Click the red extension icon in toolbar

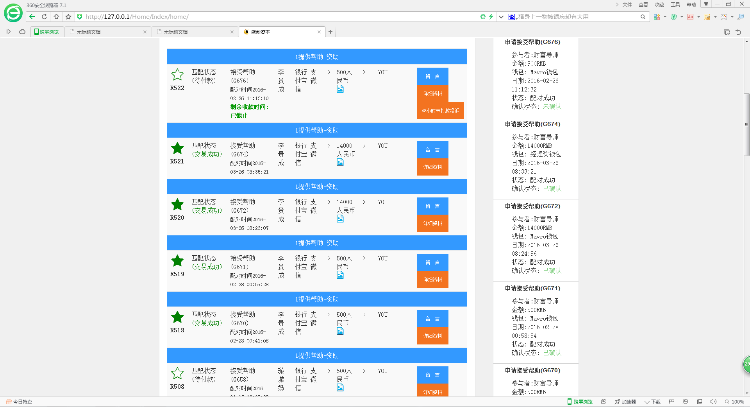pyautogui.click(x=690, y=17)
